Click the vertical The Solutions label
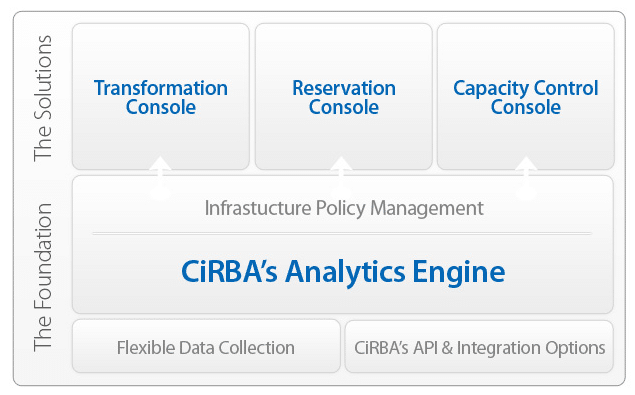Viewport: 635px width, 395px height. point(43,98)
